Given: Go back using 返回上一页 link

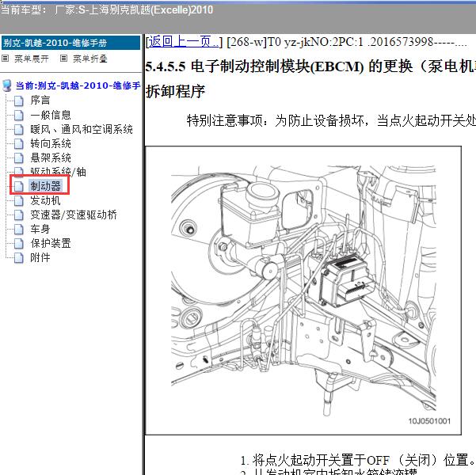Looking at the screenshot, I should [x=184, y=42].
